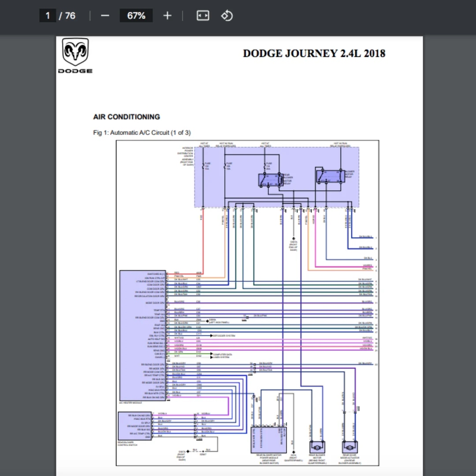Click the rear door mode actuator symbol
This screenshot has height=476, width=476.
[350, 447]
